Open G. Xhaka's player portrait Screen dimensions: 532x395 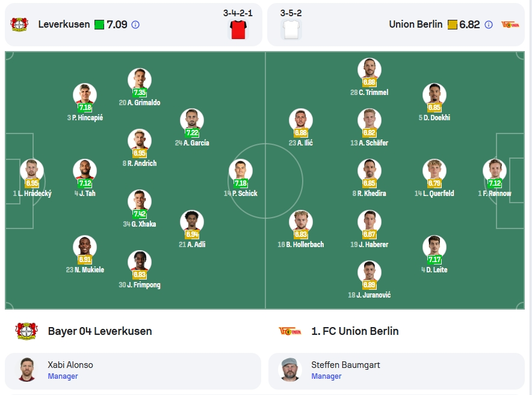[140, 201]
